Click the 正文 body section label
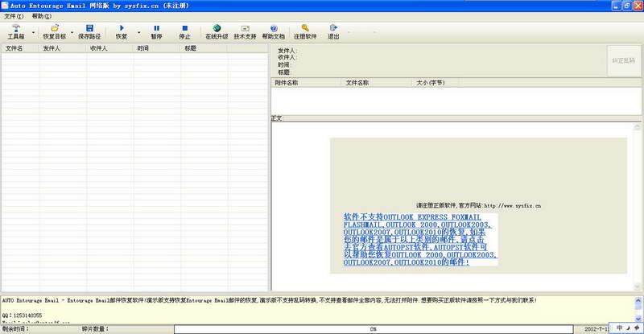644x334 pixels. click(x=276, y=118)
